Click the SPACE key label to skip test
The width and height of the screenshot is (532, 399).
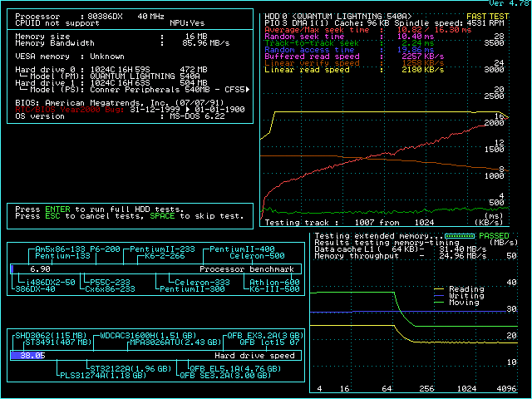tap(164, 216)
